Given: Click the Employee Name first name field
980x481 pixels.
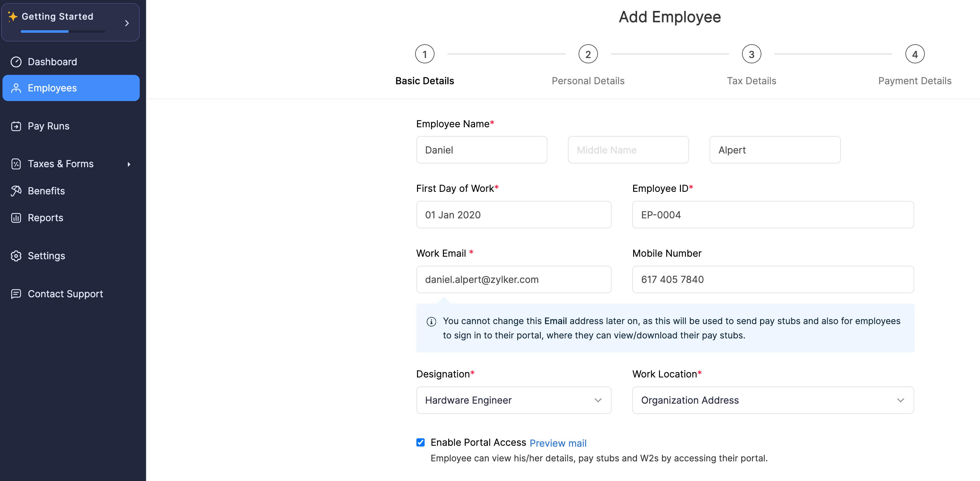Looking at the screenshot, I should point(482,149).
